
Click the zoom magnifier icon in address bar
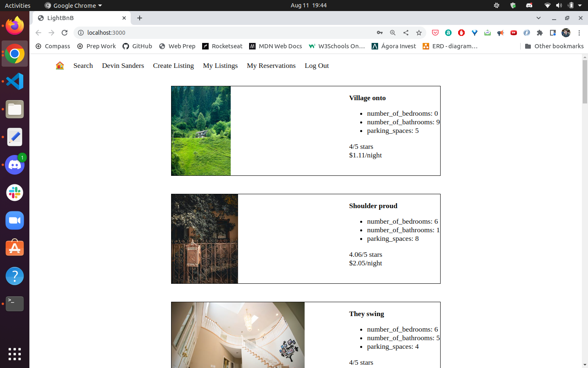(393, 33)
